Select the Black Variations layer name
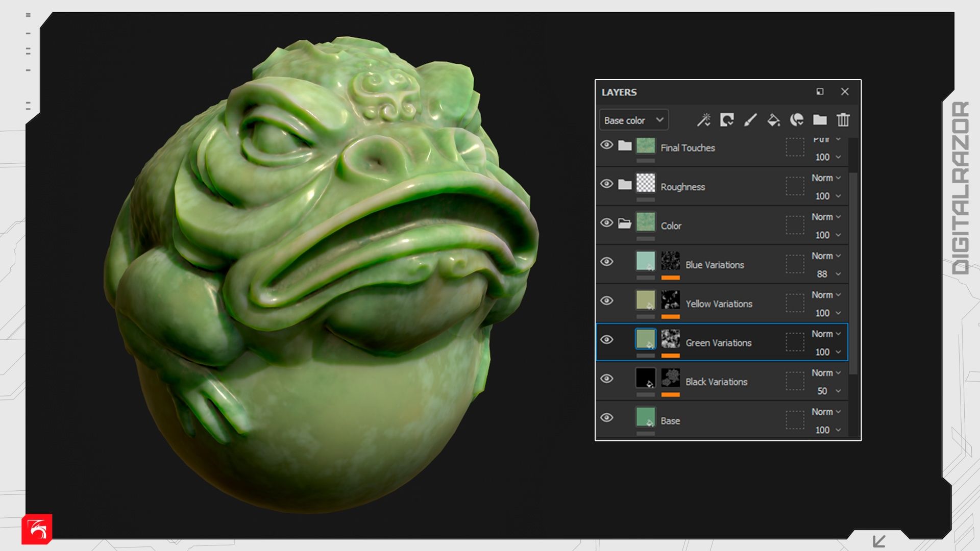980x551 pixels. pos(716,382)
